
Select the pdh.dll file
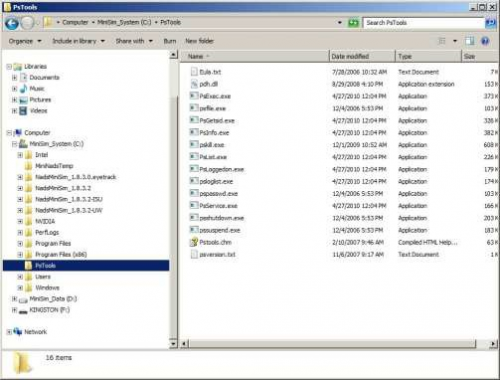(209, 84)
